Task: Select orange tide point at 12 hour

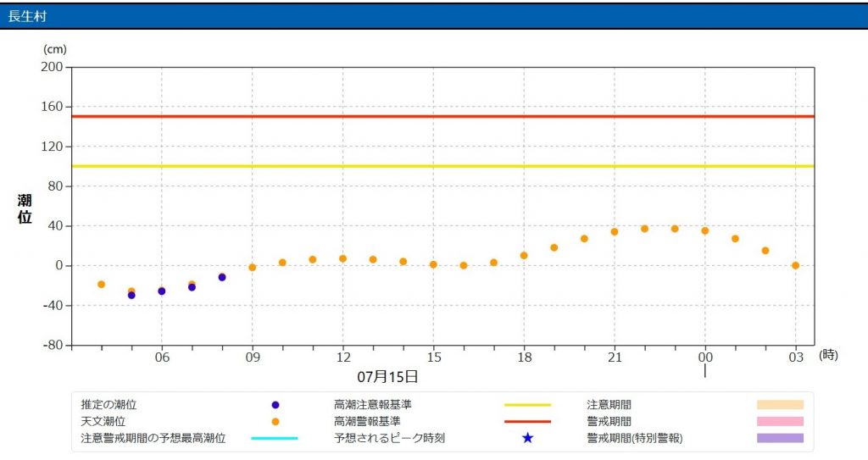Action: tap(342, 258)
